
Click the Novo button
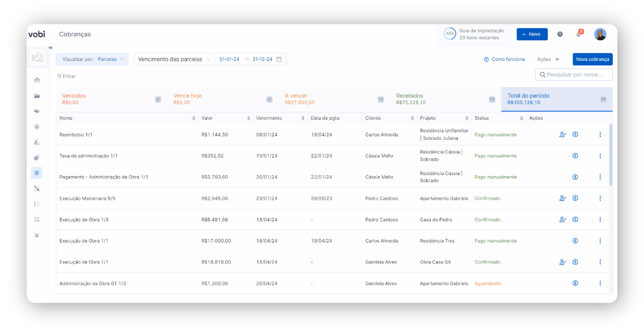532,34
